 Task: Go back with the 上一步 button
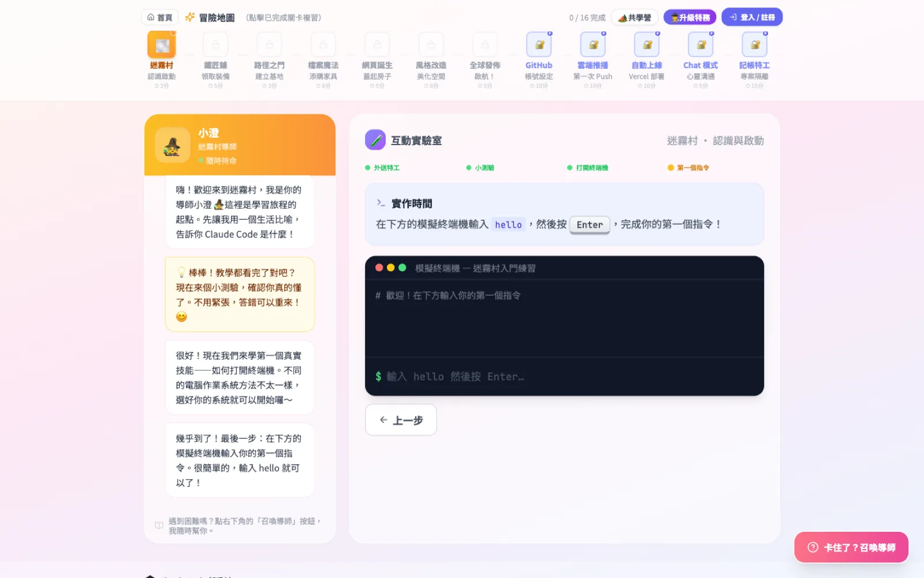[x=401, y=420]
